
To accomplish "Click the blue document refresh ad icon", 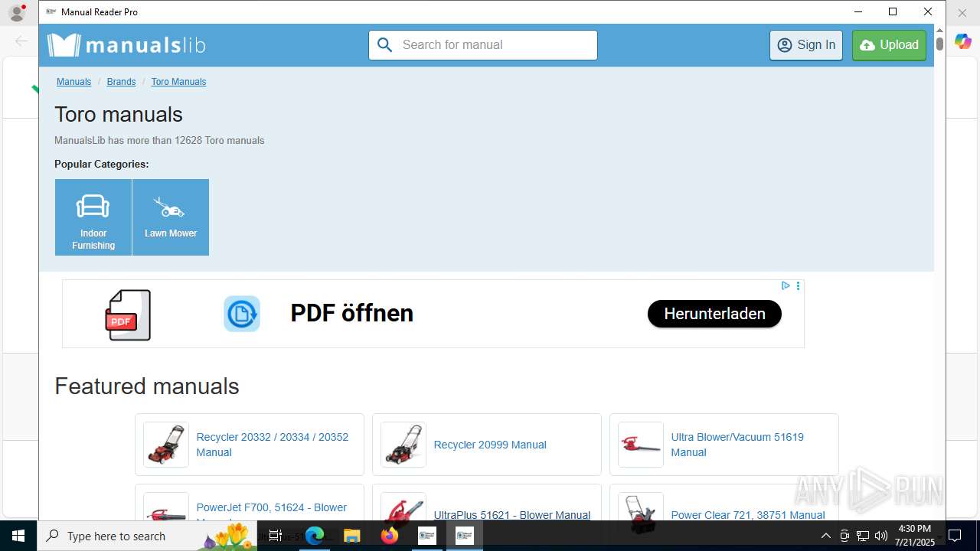I will click(242, 314).
